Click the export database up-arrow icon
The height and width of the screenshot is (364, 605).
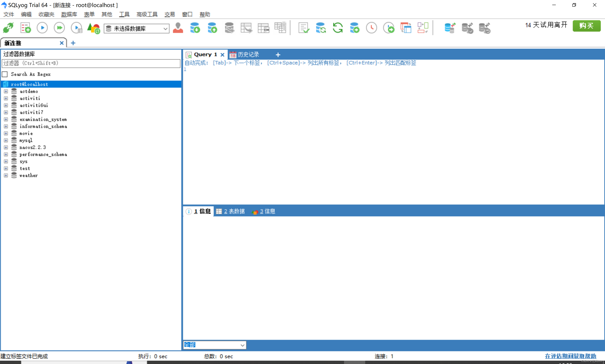[212, 28]
